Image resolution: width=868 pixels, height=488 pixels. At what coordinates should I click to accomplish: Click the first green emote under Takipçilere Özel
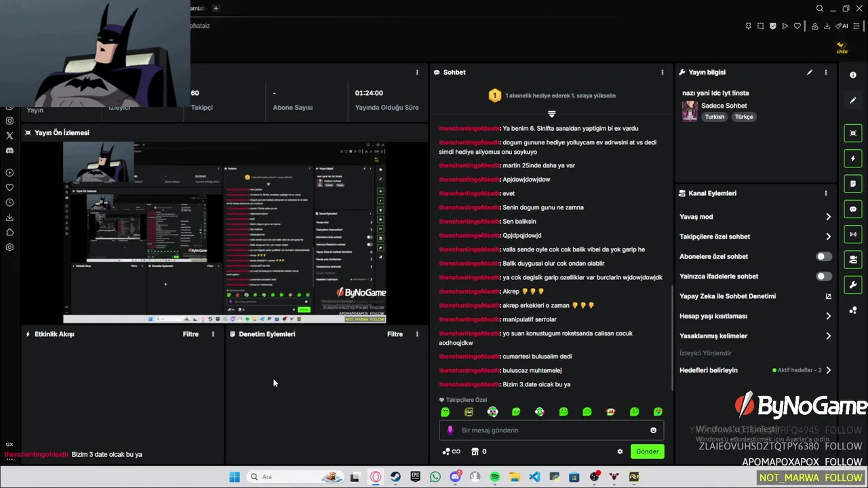coord(446,412)
